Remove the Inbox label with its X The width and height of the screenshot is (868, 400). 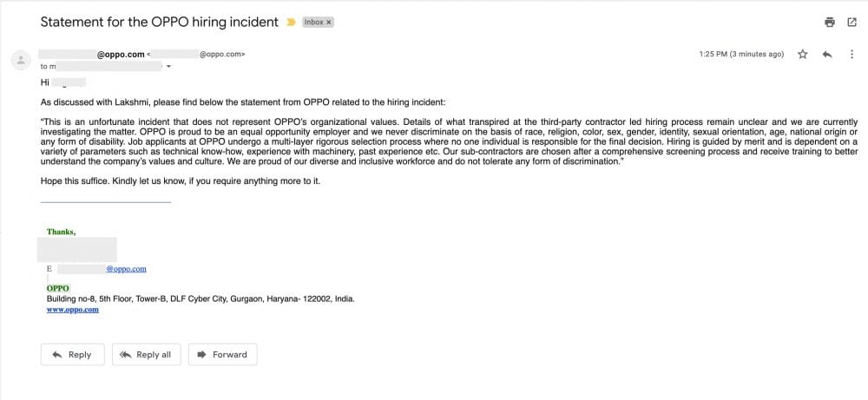click(329, 22)
